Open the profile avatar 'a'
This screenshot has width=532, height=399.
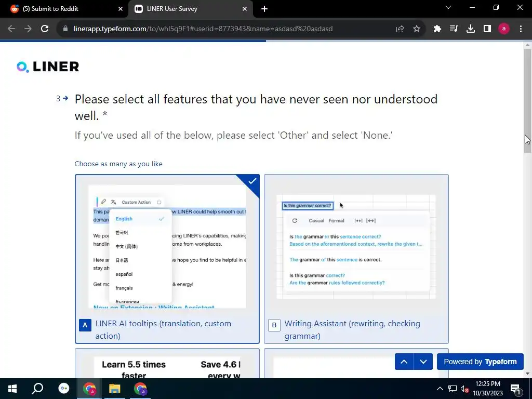pyautogui.click(x=504, y=29)
